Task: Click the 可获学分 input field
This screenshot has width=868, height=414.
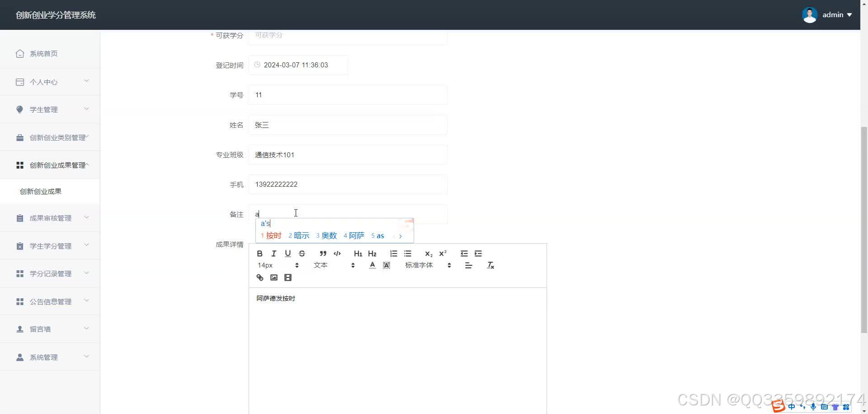Action: [x=348, y=36]
